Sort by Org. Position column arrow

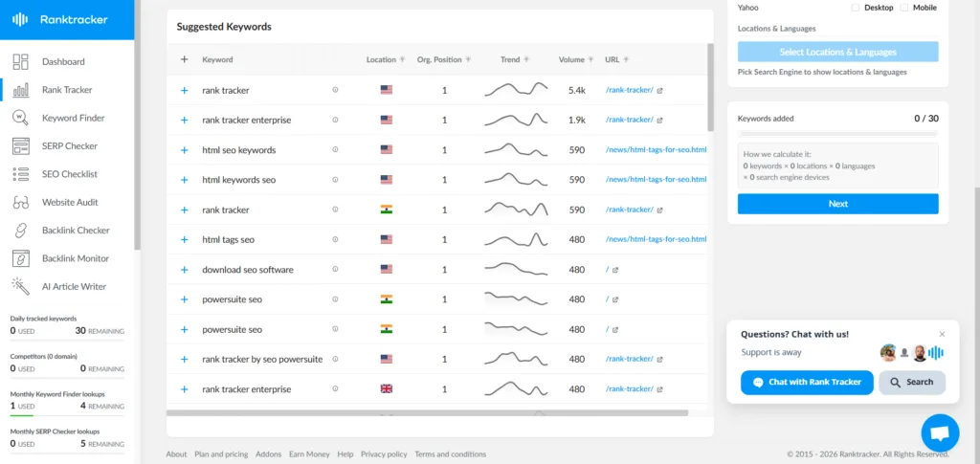(x=467, y=60)
